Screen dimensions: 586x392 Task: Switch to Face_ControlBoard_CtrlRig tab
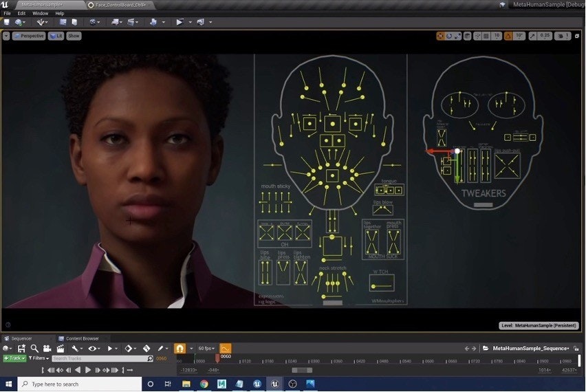(120, 5)
